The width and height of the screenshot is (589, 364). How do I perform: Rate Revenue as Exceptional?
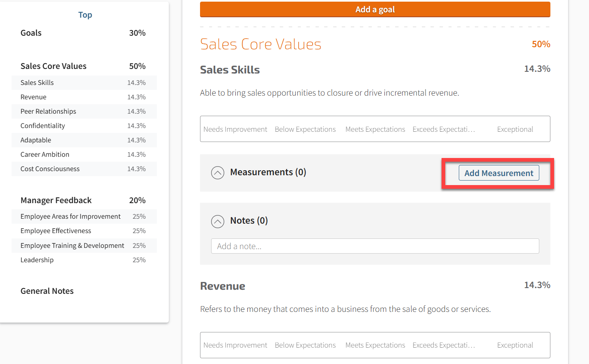click(x=515, y=345)
